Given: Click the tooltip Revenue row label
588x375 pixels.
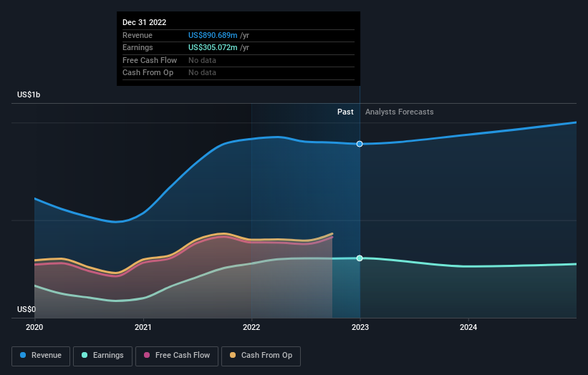Looking at the screenshot, I should pyautogui.click(x=138, y=35).
